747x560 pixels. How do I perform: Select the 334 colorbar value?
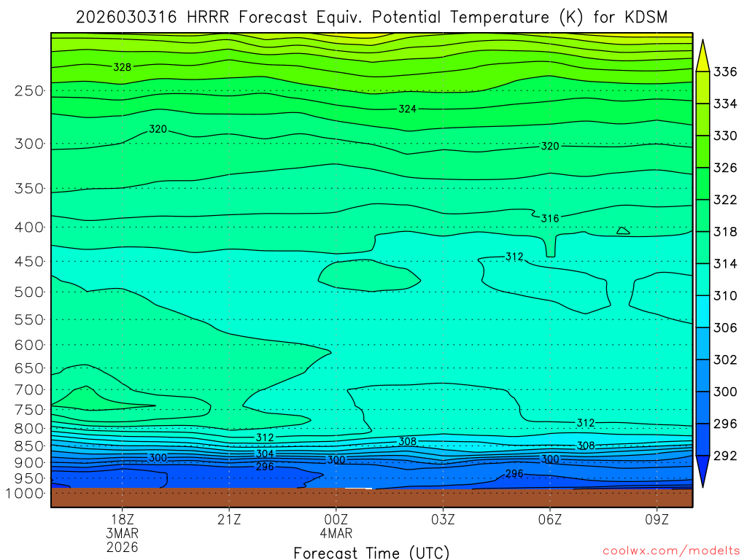725,104
